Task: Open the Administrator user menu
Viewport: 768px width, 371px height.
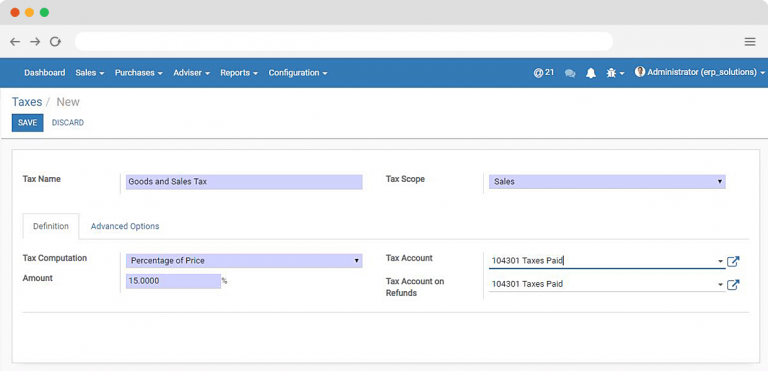Action: pos(700,72)
